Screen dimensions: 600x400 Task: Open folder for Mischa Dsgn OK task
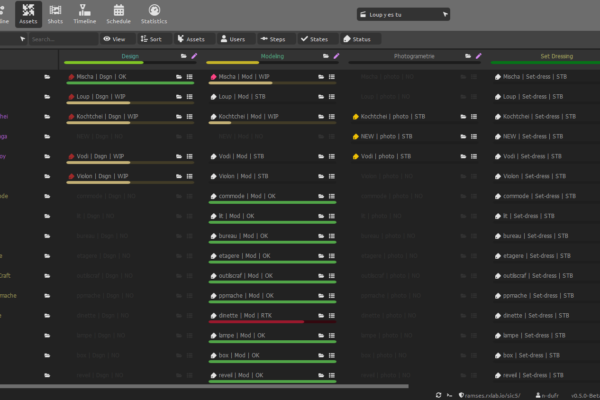179,76
